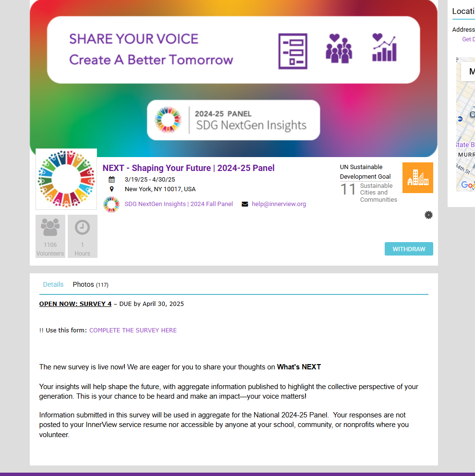Click the envelope email icon

click(244, 204)
